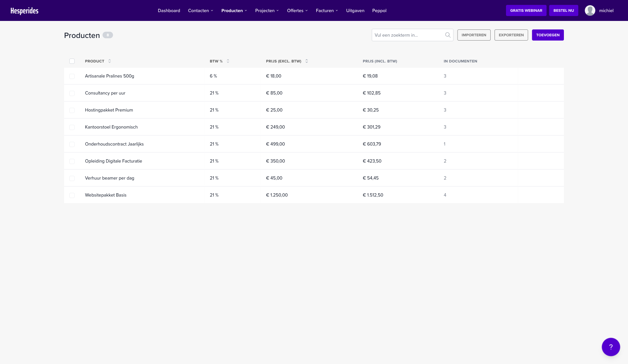
Task: Click the € 18,00 price cell
Action: tap(273, 76)
